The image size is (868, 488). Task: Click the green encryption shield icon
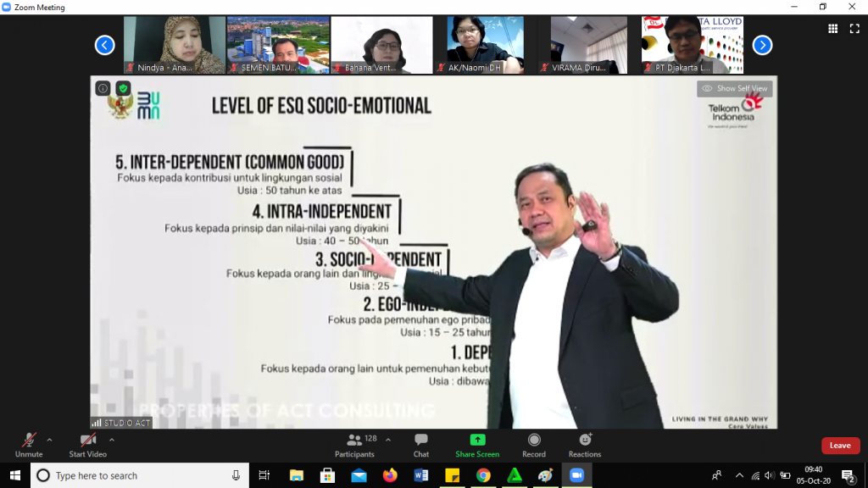click(123, 88)
